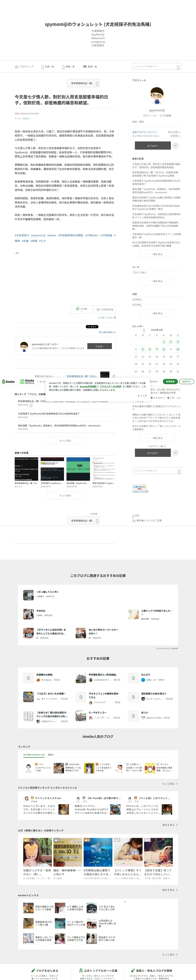Click もっと見る under the same-theme article list
196x980 pixels.
coord(65,441)
